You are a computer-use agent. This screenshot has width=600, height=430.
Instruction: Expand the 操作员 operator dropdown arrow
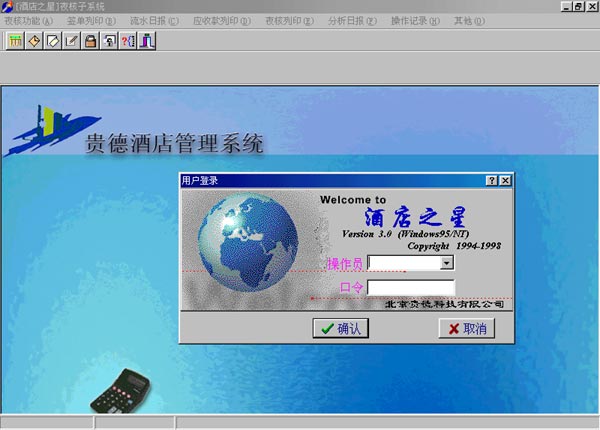[447, 263]
